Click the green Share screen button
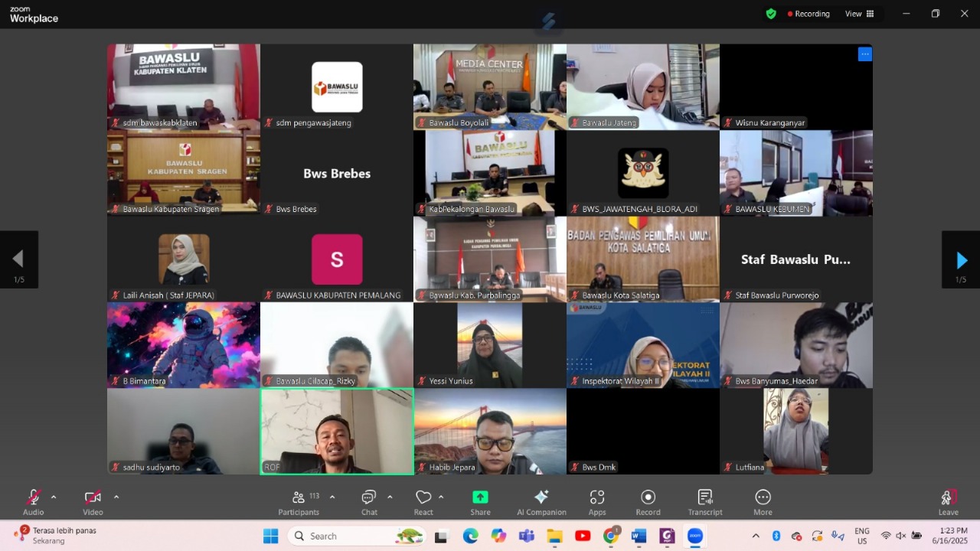 (480, 502)
